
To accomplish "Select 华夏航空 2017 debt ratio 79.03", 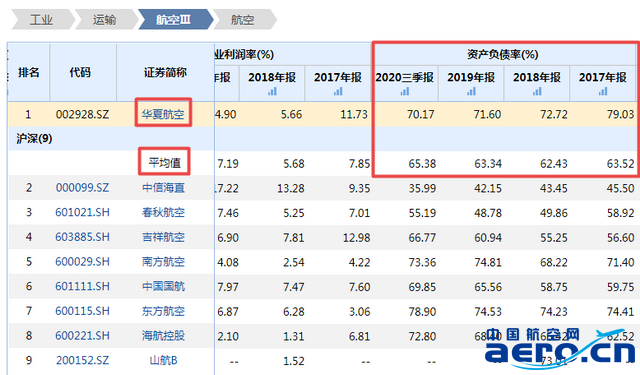I will click(x=620, y=114).
